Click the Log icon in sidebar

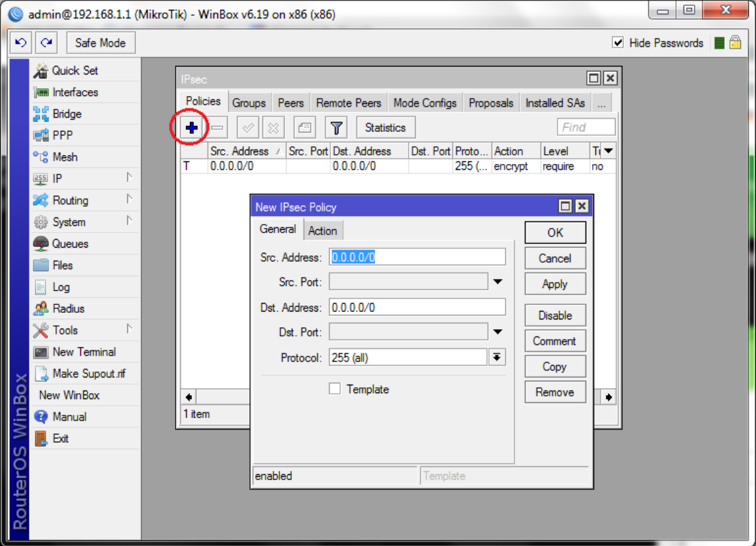coord(41,287)
